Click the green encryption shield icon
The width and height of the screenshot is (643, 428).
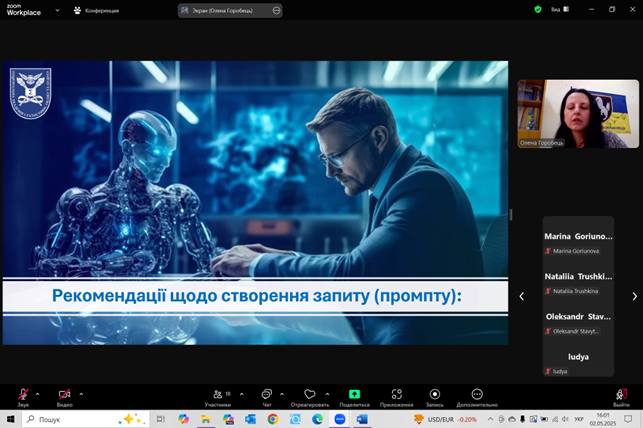(538, 9)
